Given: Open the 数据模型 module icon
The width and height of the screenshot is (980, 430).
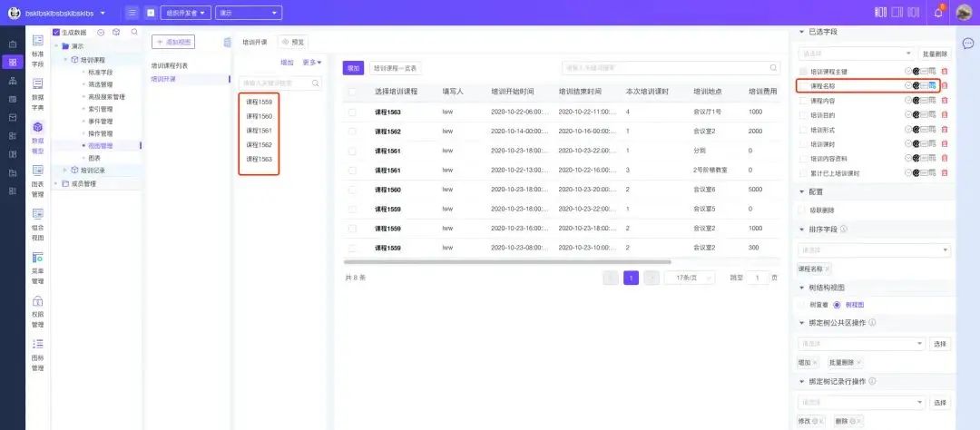Looking at the screenshot, I should [38, 127].
